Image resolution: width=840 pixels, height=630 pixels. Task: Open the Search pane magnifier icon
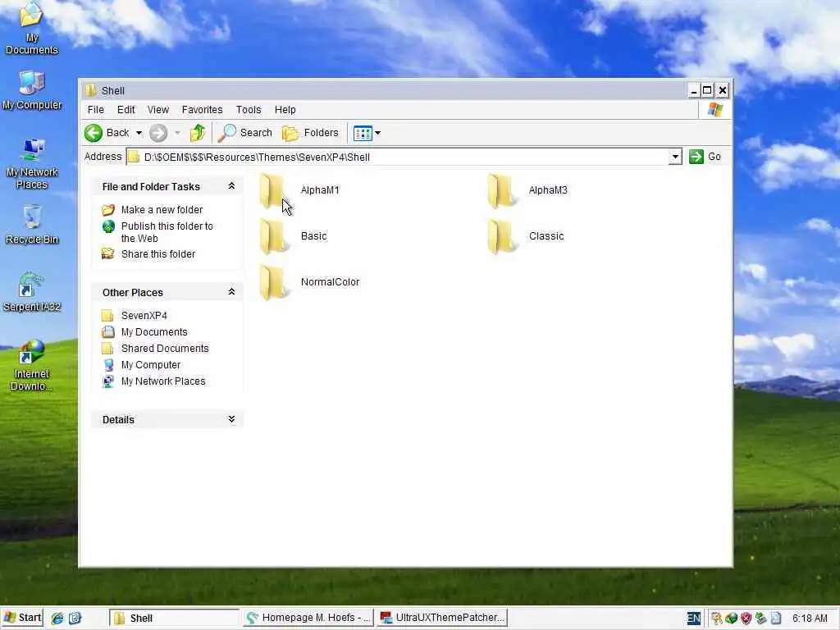coord(226,133)
